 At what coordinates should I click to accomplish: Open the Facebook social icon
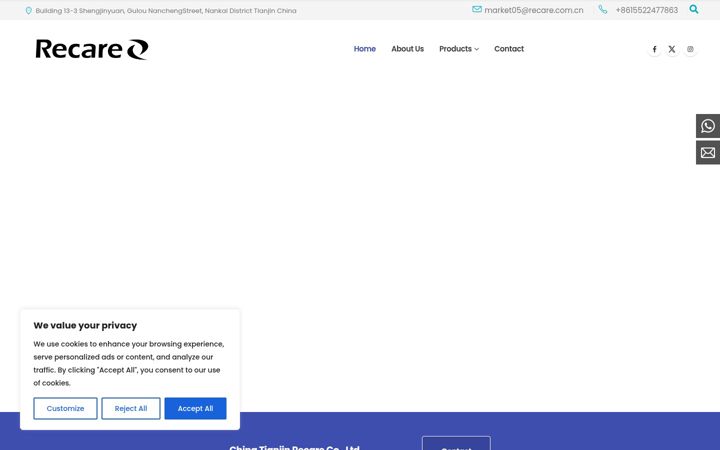pyautogui.click(x=654, y=49)
